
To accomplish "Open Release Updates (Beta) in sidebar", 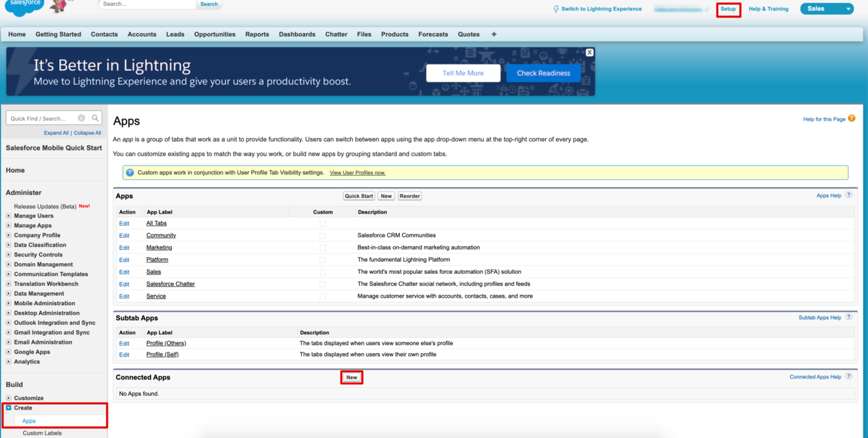I will 45,206.
